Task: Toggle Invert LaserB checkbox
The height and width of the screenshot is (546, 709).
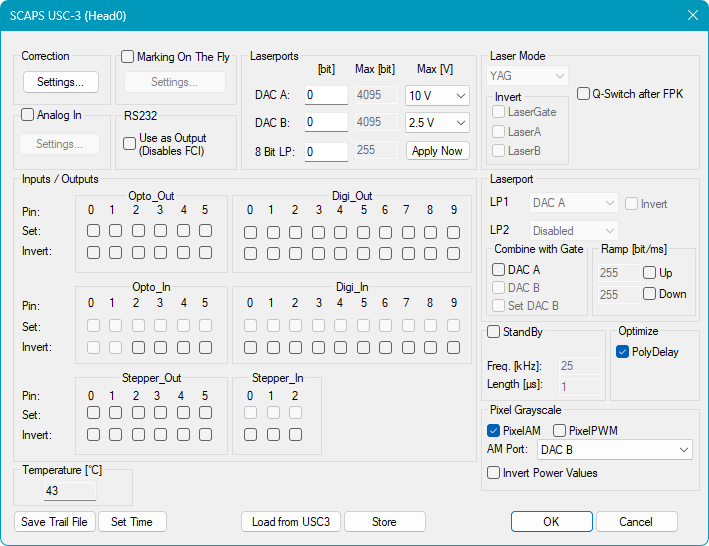Action: tap(498, 151)
